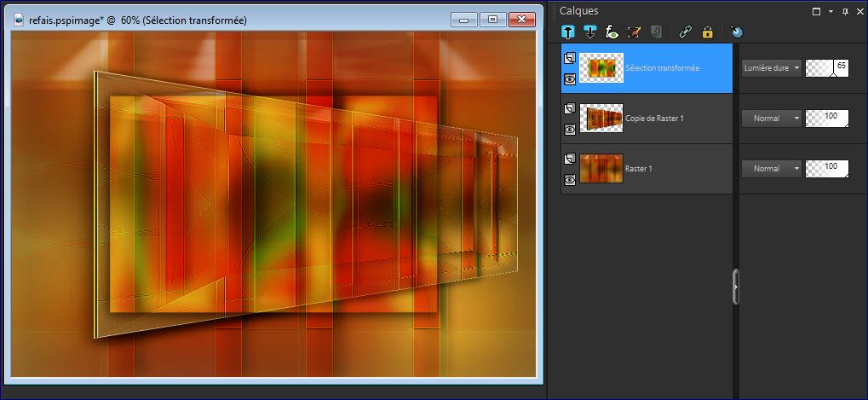Hide the Sélection transformée layer via eye icon
Viewport: 868px width, 400px height.
tap(570, 79)
